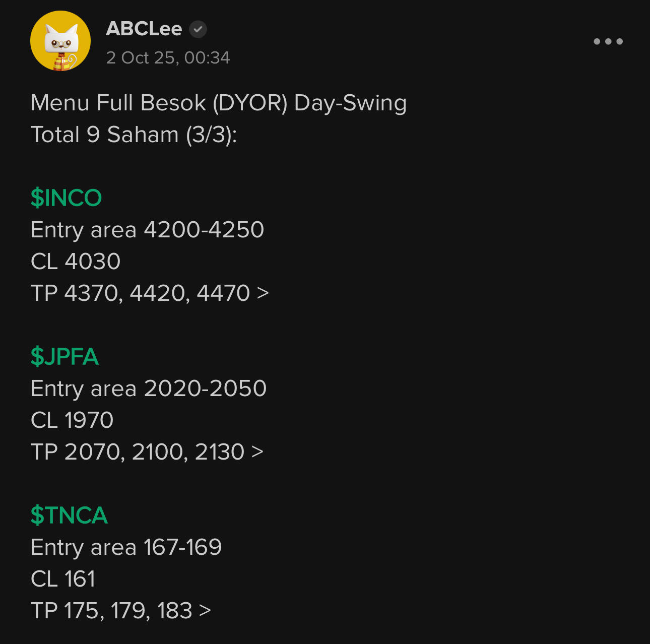This screenshot has height=644, width=650.
Task: Open the $JPFA stock ticker link
Action: (x=64, y=357)
